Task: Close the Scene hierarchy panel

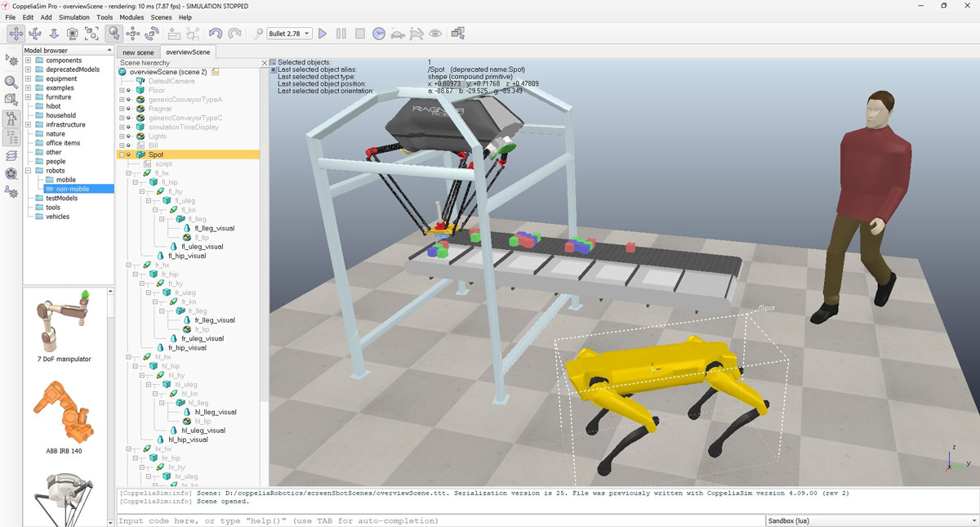Action: click(265, 63)
